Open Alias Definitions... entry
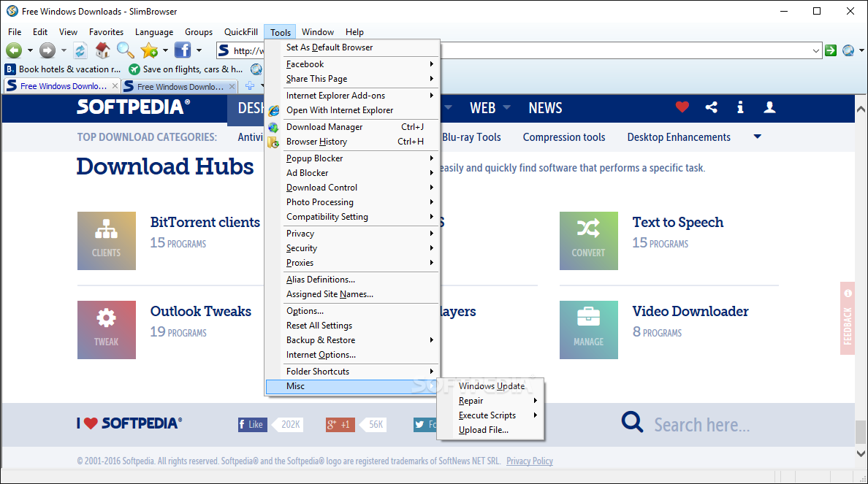Viewport: 868px width, 484px height. tap(352, 280)
